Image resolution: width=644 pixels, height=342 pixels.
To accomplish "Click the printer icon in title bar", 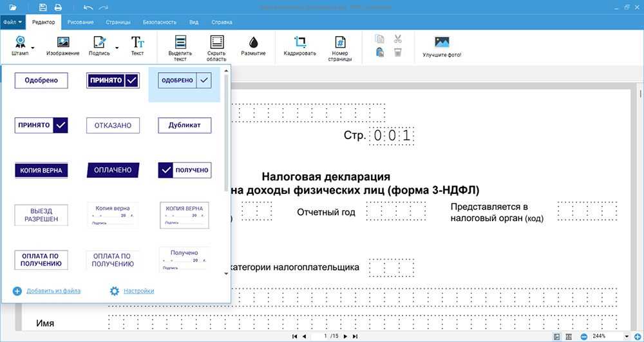I will pyautogui.click(x=58, y=8).
